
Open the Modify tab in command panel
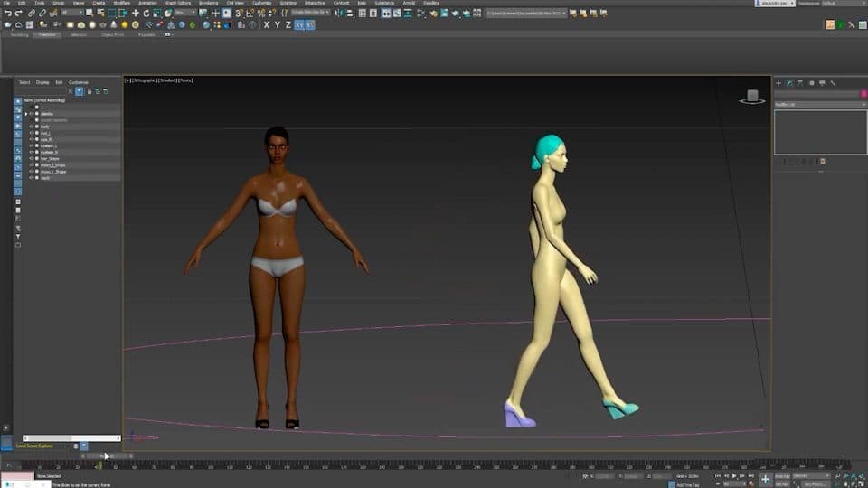789,83
